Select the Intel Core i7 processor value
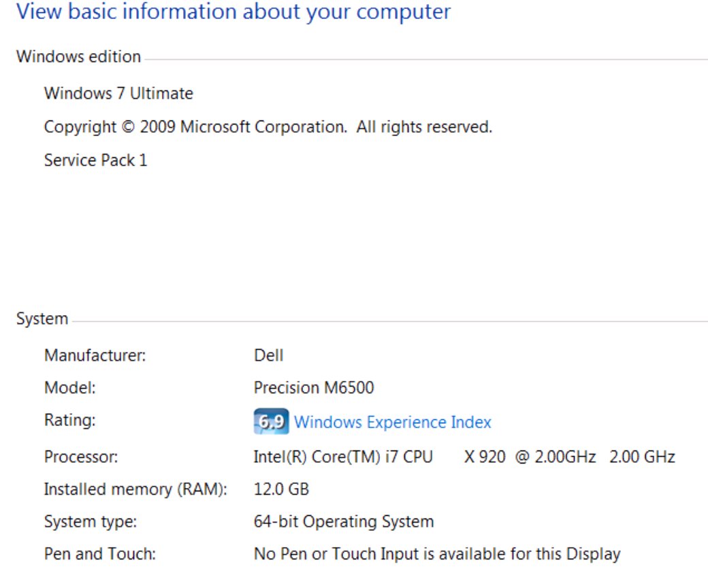Image resolution: width=708 pixels, height=588 pixels. pyautogui.click(x=464, y=457)
